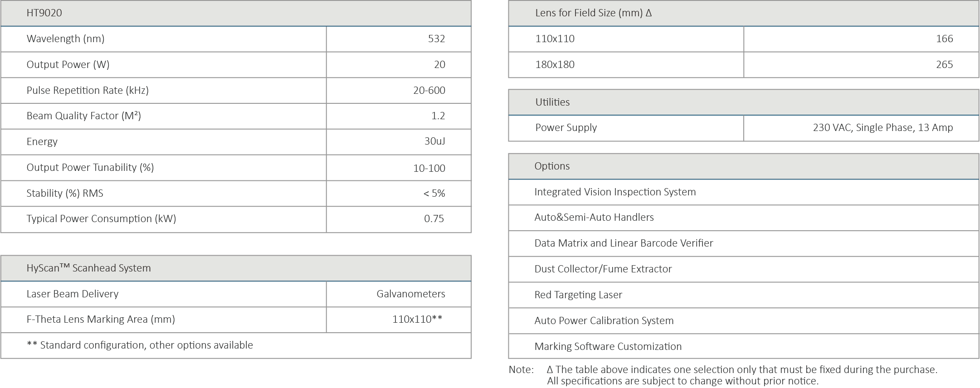Select the F-Theta Lens Marking Area label
Screen dimensions: 980x388
click(x=101, y=320)
